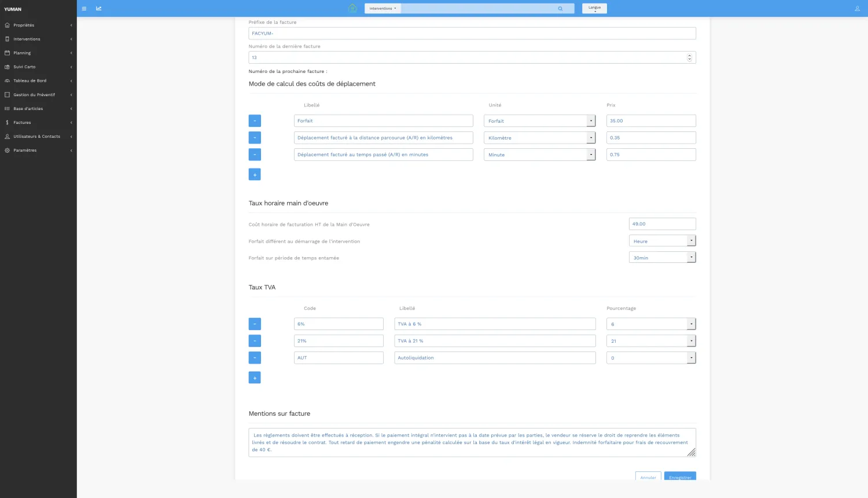
Task: Click the Factures dollar icon
Action: point(7,123)
